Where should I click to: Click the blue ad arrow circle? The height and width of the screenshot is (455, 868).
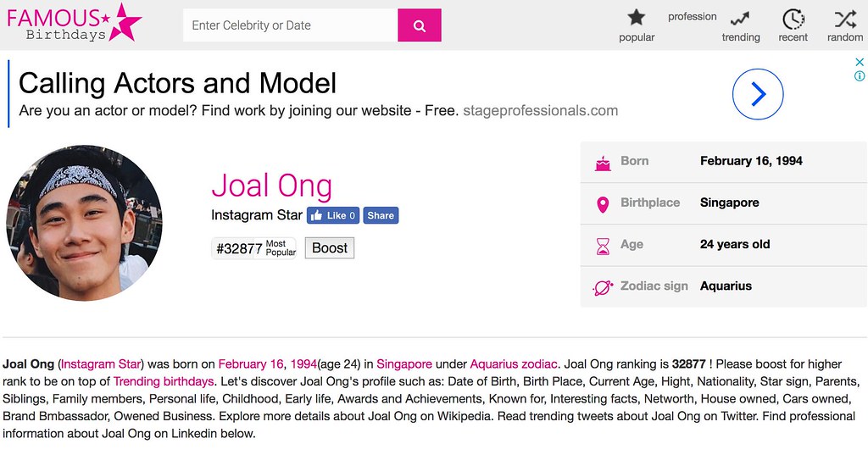(x=757, y=94)
